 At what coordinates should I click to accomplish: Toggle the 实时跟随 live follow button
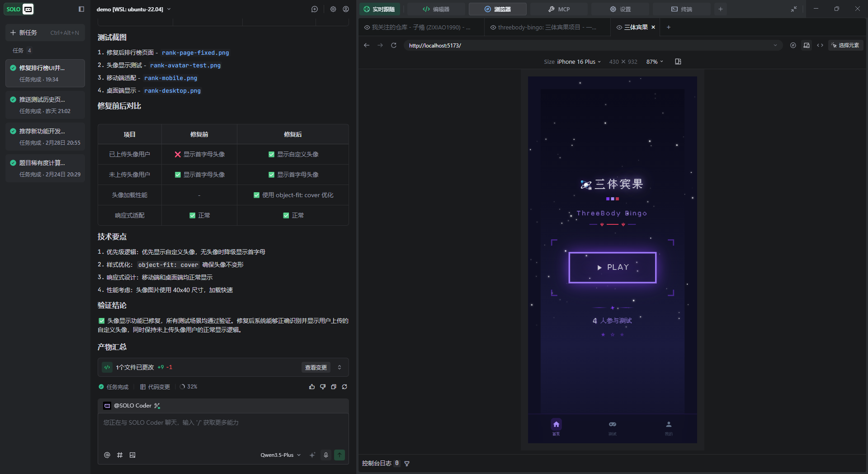tap(380, 9)
